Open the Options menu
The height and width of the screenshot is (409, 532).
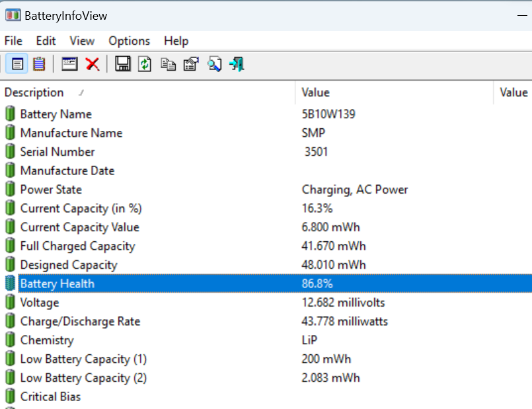coord(129,41)
